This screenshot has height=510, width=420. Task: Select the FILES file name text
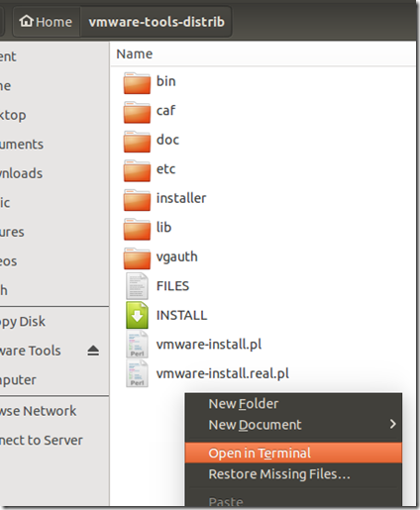[172, 286]
